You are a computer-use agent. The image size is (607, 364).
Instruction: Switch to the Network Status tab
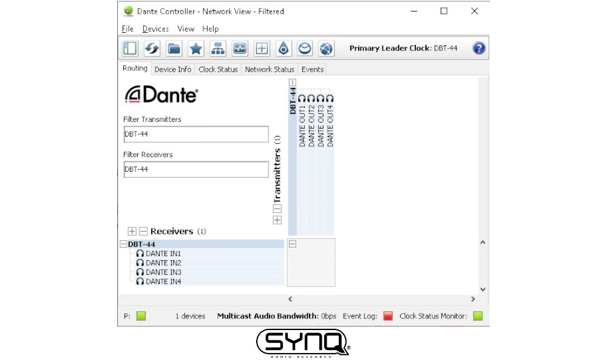[270, 69]
